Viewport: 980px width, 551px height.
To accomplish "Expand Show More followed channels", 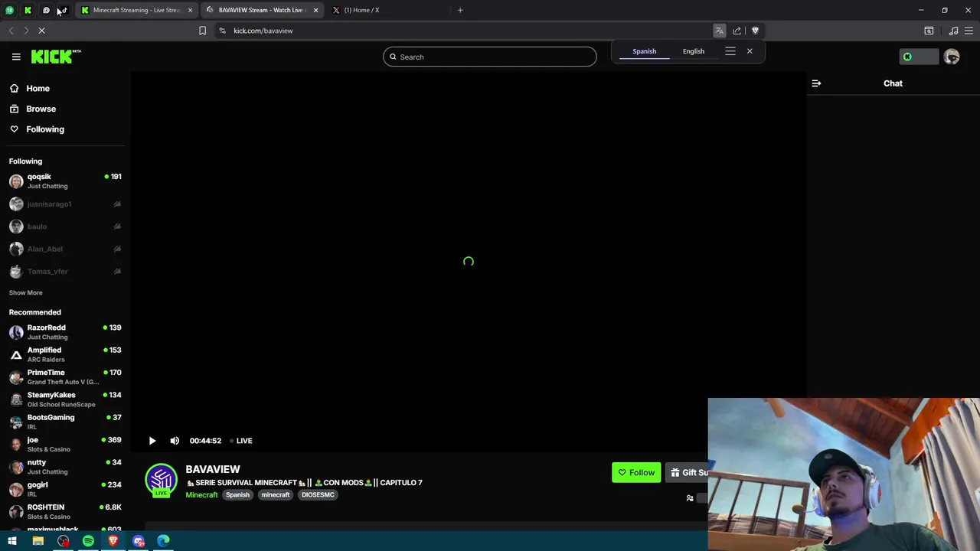I will pos(25,292).
